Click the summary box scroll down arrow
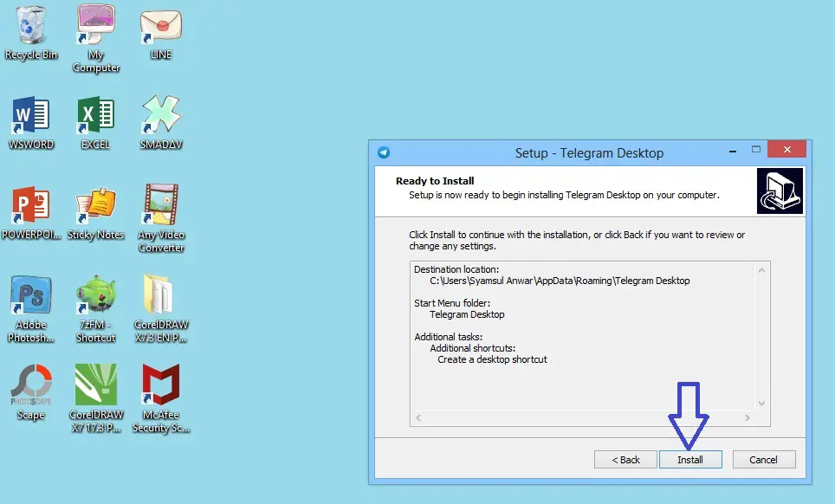 pyautogui.click(x=761, y=404)
